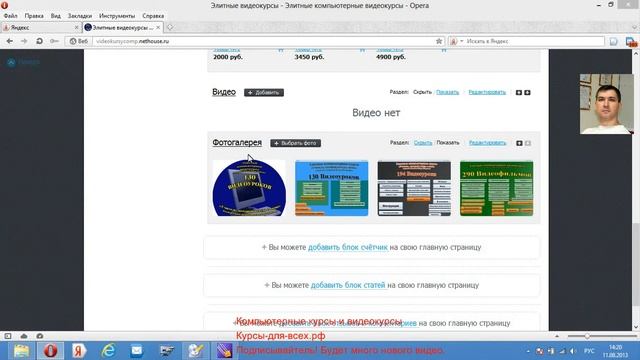Launch Internet Explorer from the taskbar
This screenshot has width=640, height=360.
pyautogui.click(x=108, y=351)
